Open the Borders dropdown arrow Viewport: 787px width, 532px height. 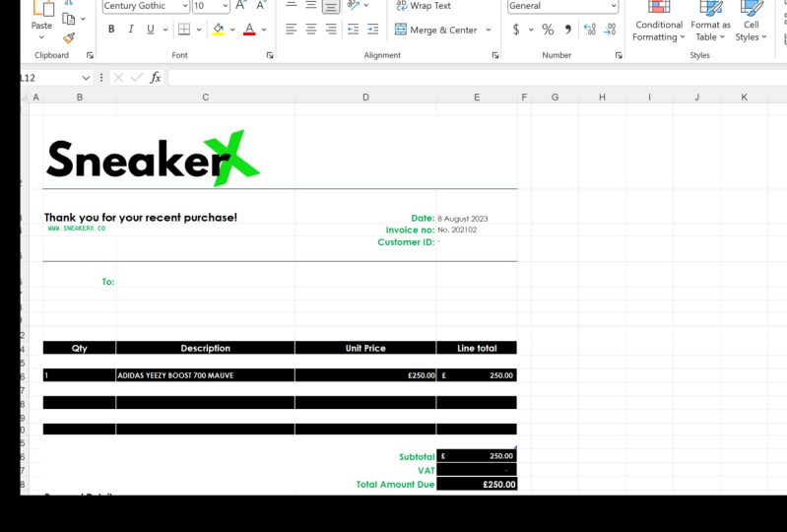[199, 30]
